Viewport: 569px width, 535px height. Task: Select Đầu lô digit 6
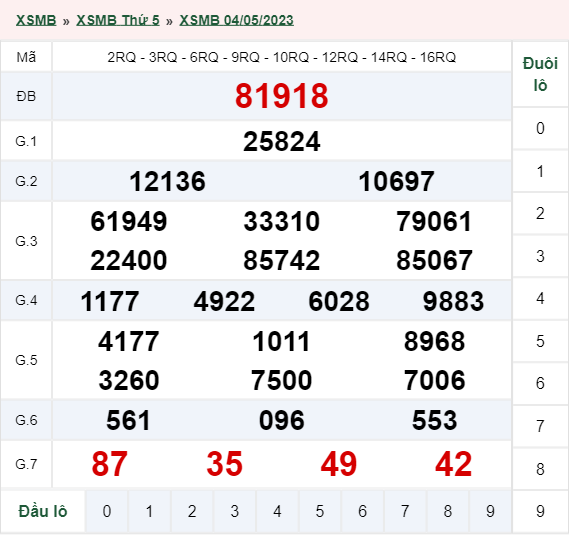[x=363, y=511]
